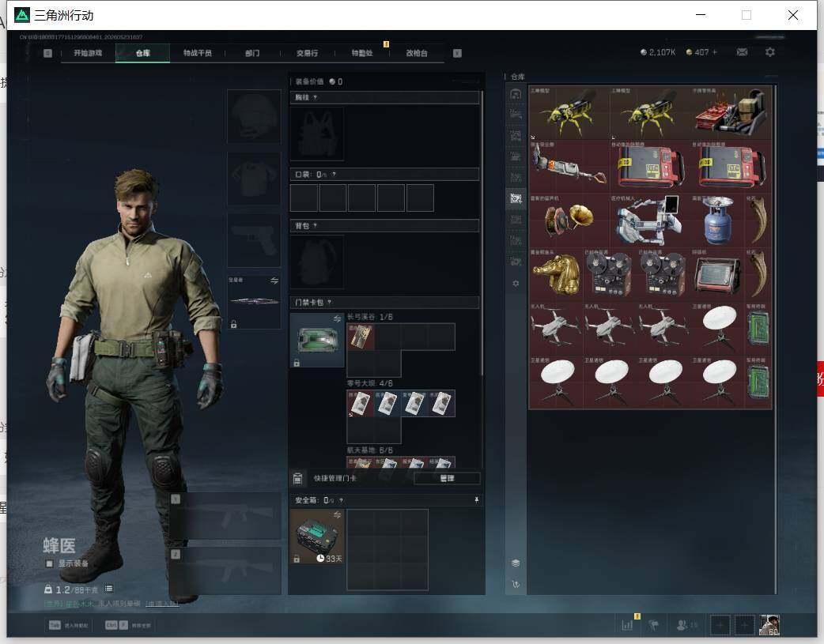Click the small square right of 改枪台
This screenshot has width=824, height=644.
[x=457, y=53]
